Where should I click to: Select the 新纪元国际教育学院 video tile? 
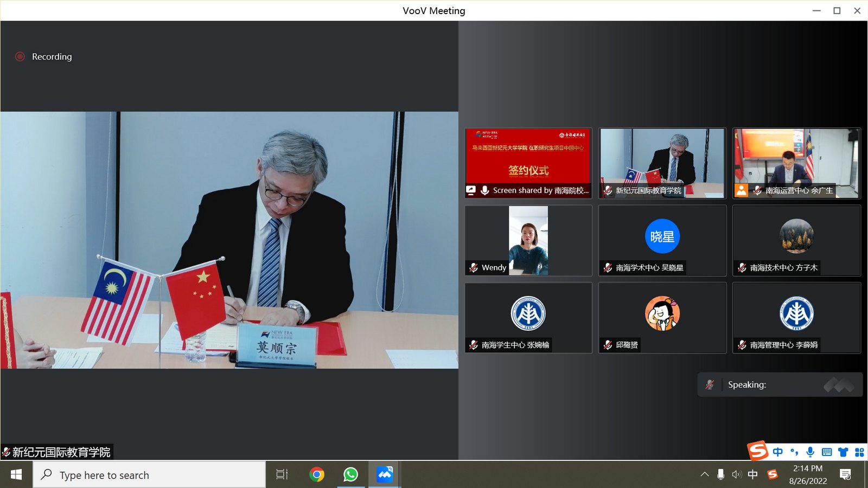(662, 163)
